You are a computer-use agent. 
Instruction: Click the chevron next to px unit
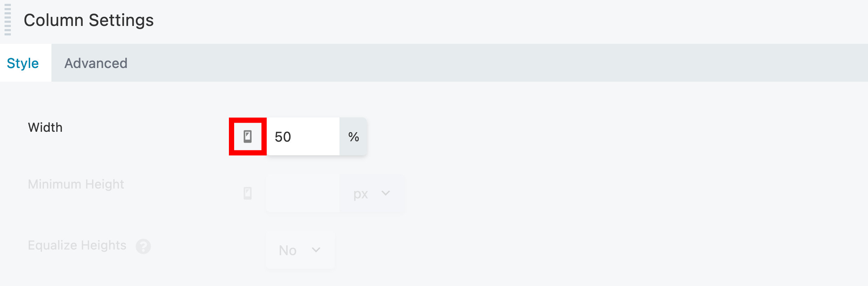click(x=385, y=193)
